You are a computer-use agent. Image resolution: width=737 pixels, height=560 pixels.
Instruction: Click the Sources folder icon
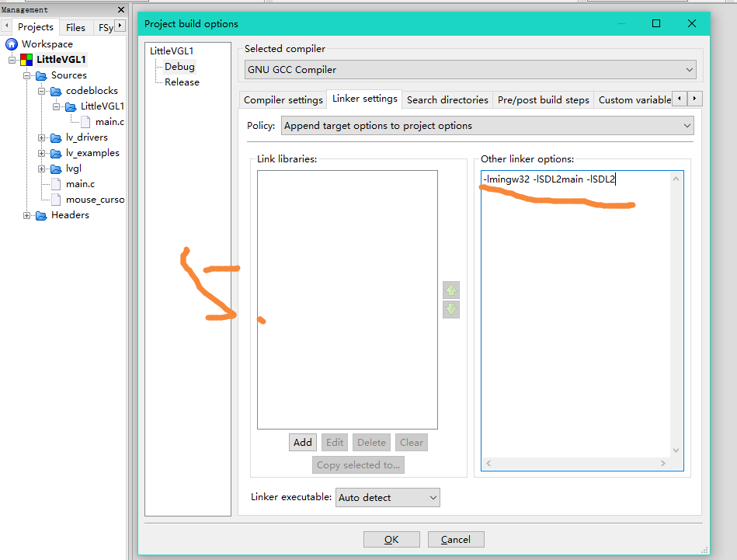coord(41,75)
